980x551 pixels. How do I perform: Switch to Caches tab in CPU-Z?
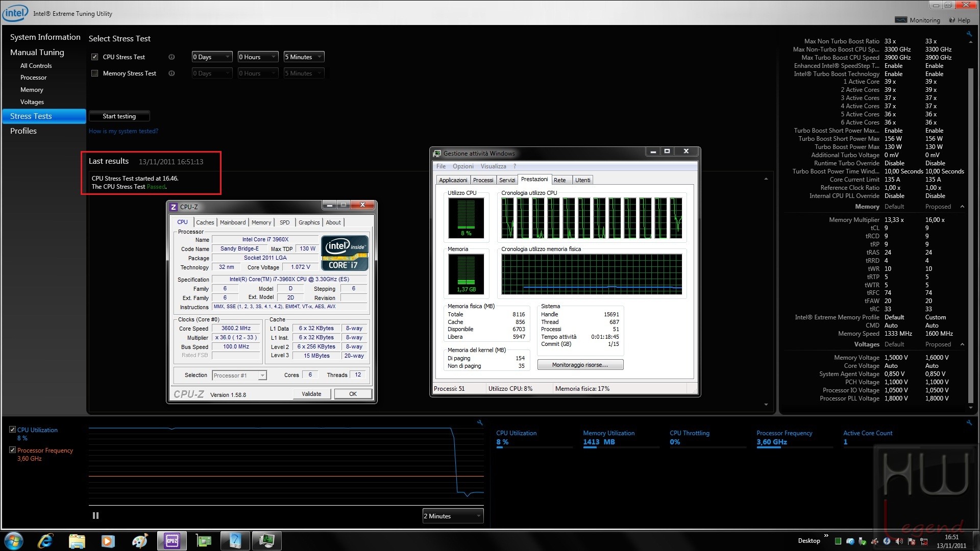tap(205, 222)
